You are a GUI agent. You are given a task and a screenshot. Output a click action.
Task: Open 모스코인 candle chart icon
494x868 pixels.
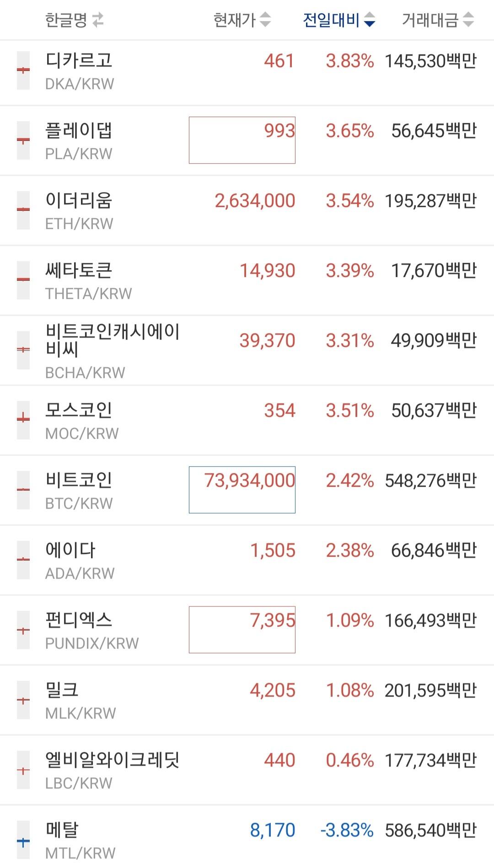23,420
